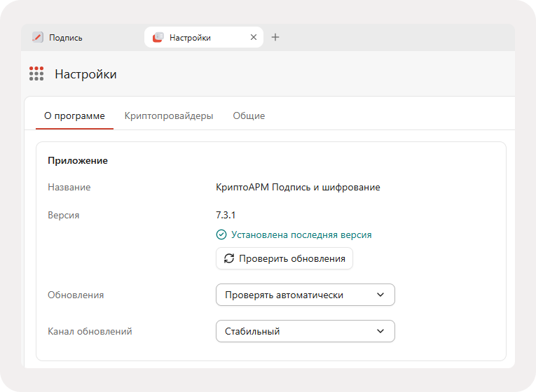Open the Общие settings tab
The width and height of the screenshot is (536, 392).
[x=249, y=115]
